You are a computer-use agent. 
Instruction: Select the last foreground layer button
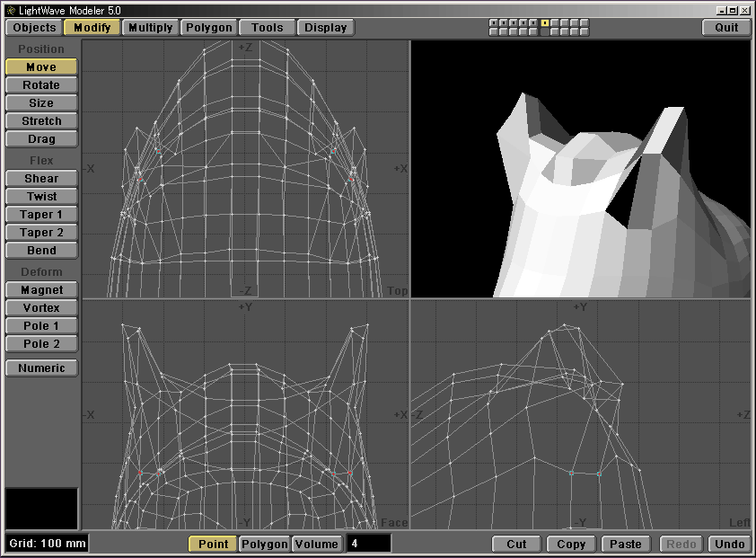(x=585, y=22)
